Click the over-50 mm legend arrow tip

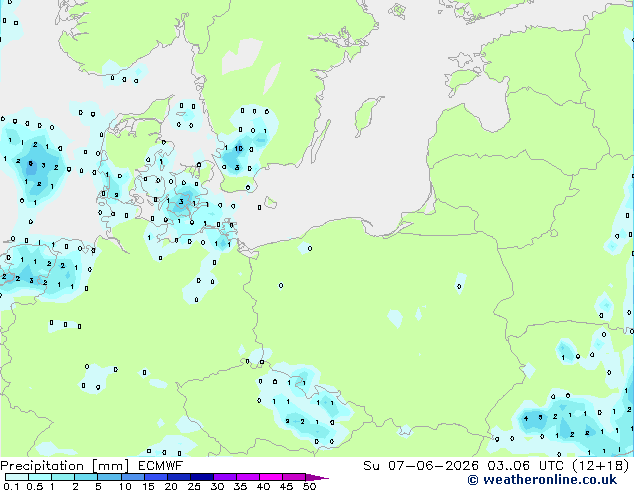click(x=317, y=477)
